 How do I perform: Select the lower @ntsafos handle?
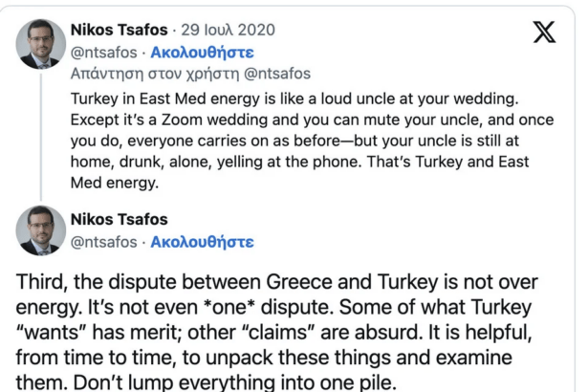(104, 240)
